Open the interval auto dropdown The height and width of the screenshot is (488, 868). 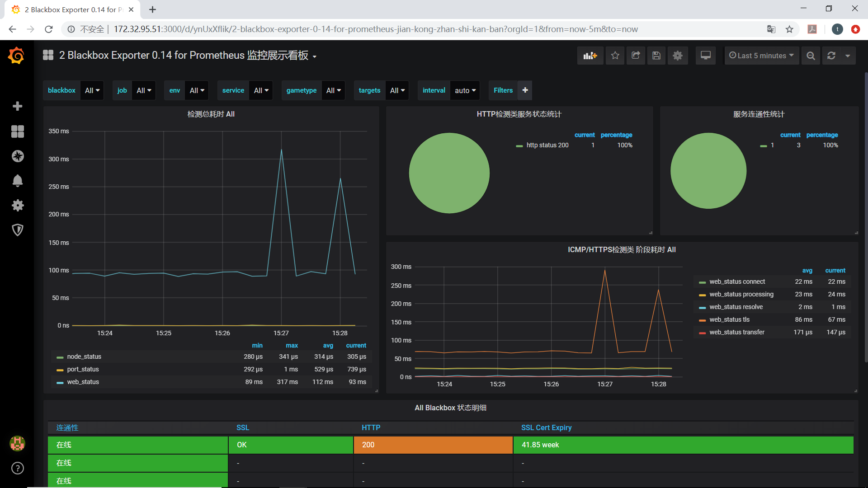465,90
